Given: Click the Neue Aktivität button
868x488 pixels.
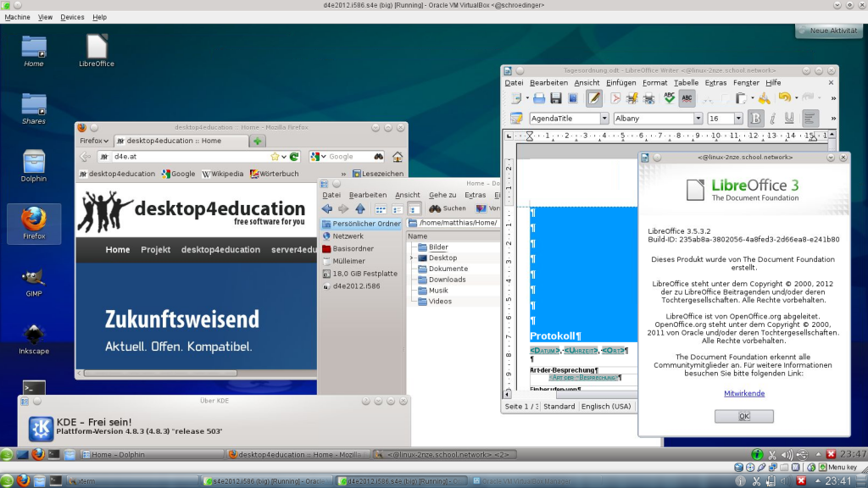Looking at the screenshot, I should coord(828,30).
